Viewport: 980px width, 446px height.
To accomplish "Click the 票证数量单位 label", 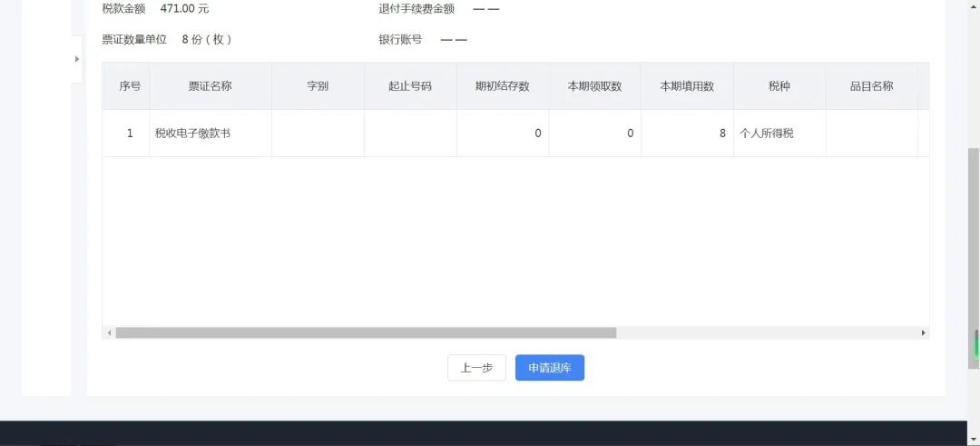I will (134, 39).
